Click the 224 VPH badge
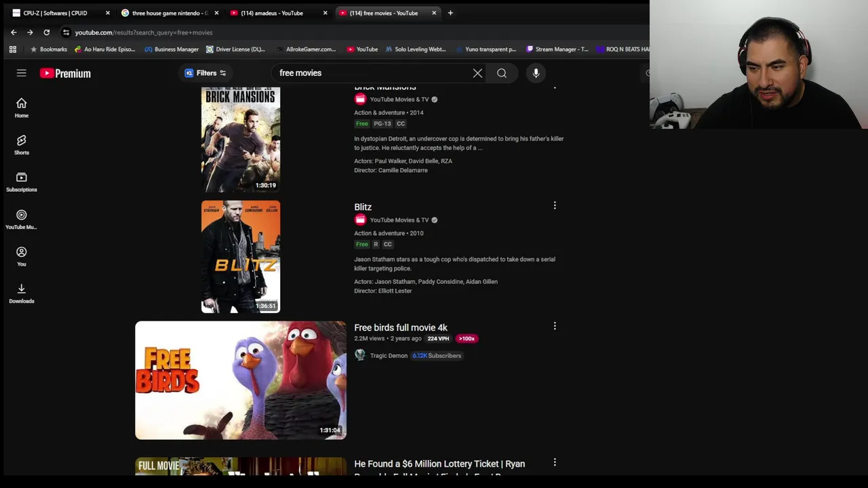Viewport: 868px width, 488px height. tap(438, 338)
